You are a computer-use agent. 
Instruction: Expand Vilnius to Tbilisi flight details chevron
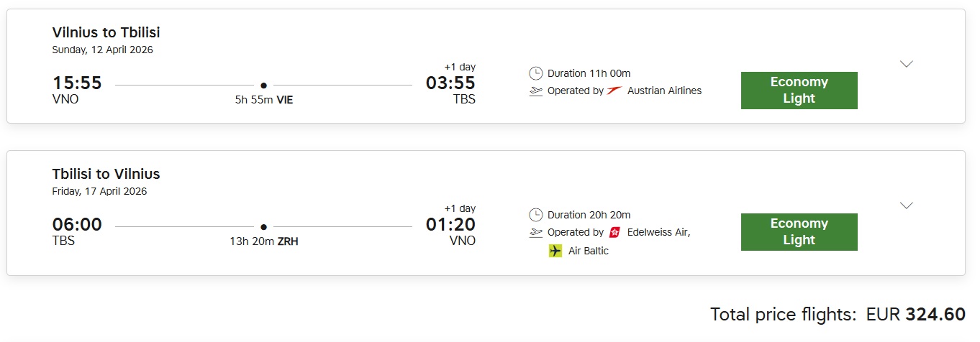[x=907, y=64]
